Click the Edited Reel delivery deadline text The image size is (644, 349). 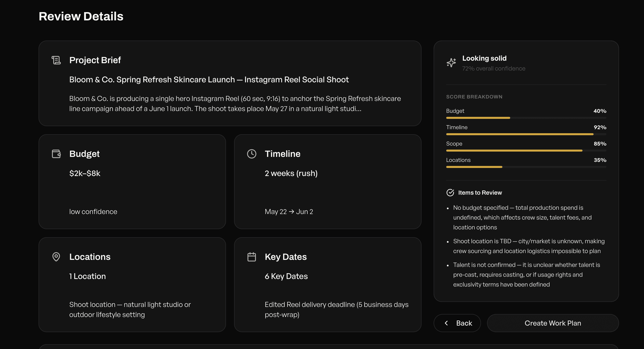click(x=337, y=309)
